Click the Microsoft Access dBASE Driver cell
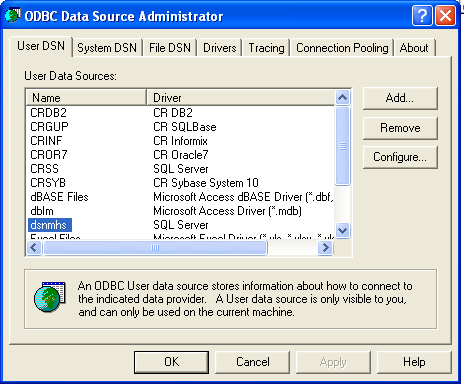 [x=243, y=197]
